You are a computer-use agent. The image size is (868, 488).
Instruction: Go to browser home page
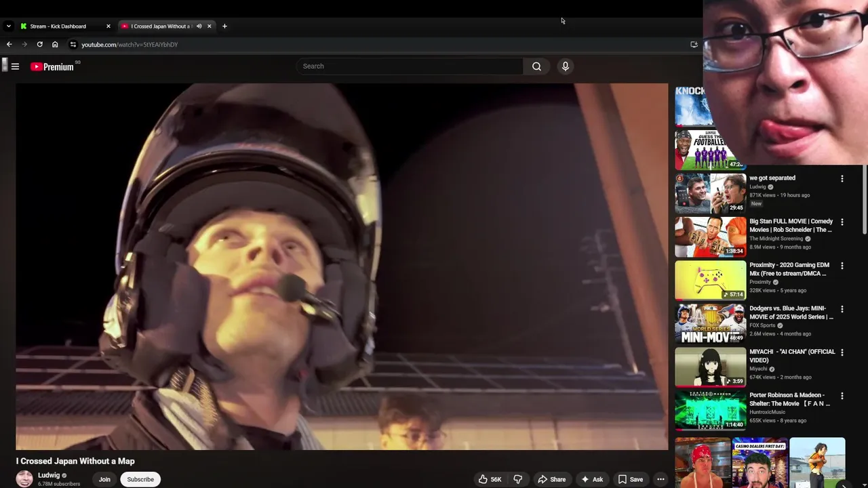[x=55, y=45]
